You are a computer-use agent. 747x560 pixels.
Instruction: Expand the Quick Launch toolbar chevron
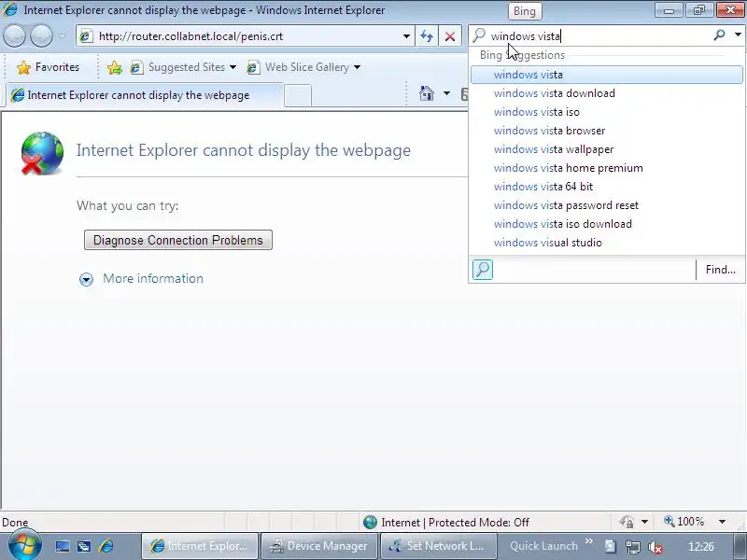coord(589,541)
